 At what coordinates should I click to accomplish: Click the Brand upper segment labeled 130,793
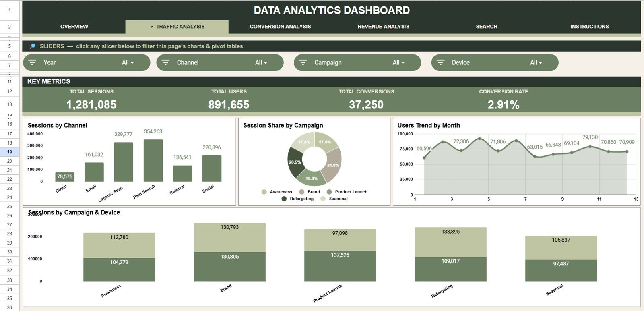229,238
